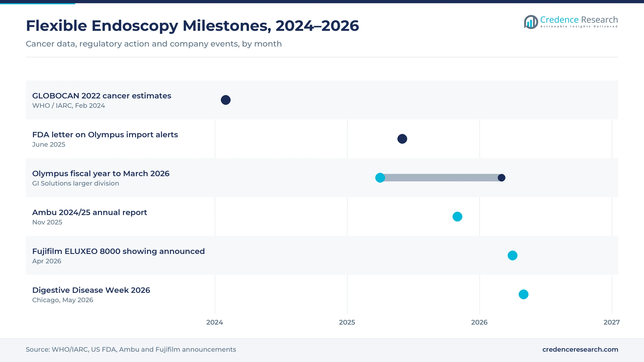
Task: Click the 'Nov 2025' sublabel
Action: (47, 222)
